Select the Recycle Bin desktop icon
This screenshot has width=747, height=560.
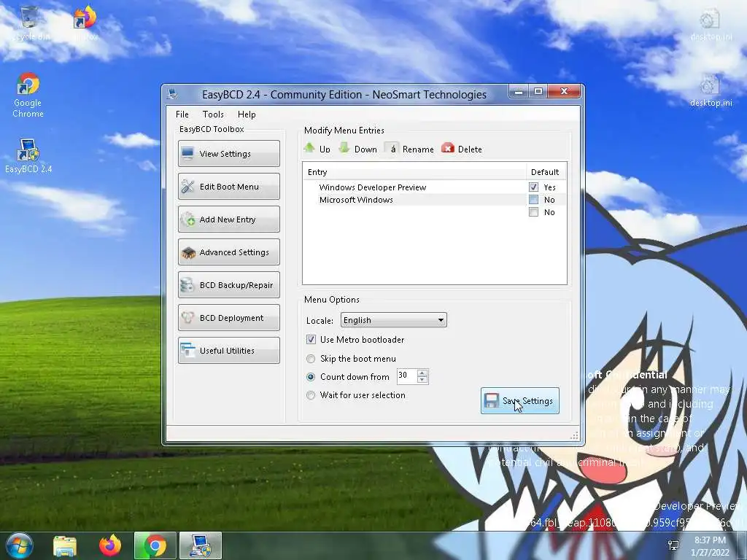click(29, 24)
